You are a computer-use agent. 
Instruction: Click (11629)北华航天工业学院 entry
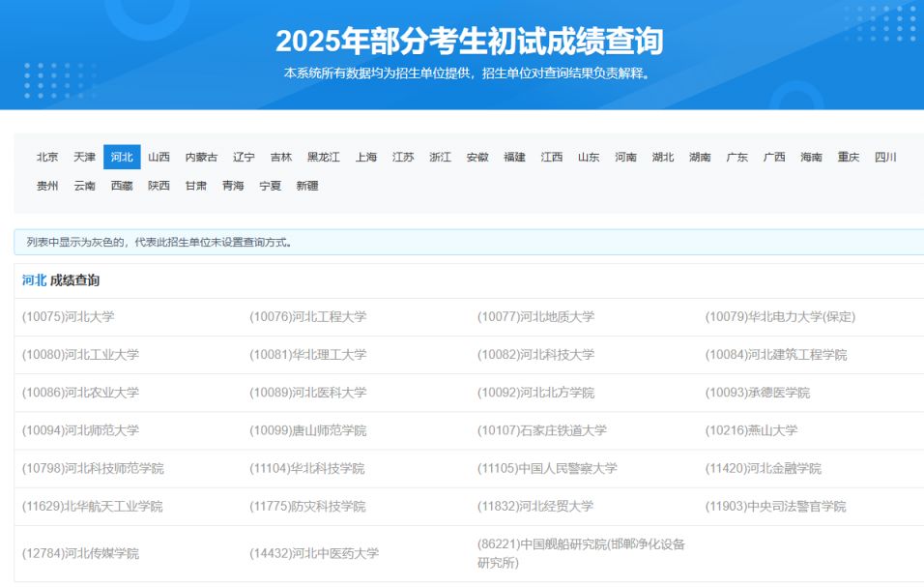coord(92,507)
